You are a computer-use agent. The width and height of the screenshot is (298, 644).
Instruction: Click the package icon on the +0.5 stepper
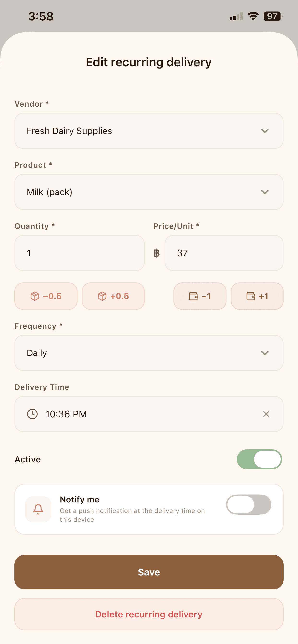(x=102, y=296)
